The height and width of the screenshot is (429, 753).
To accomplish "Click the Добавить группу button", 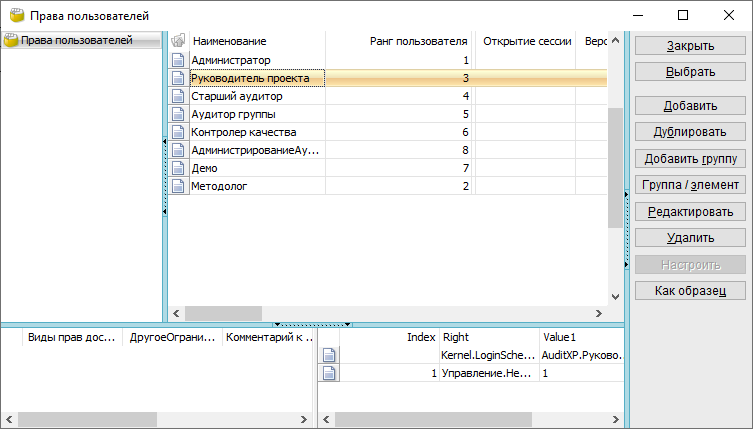I will [690, 159].
